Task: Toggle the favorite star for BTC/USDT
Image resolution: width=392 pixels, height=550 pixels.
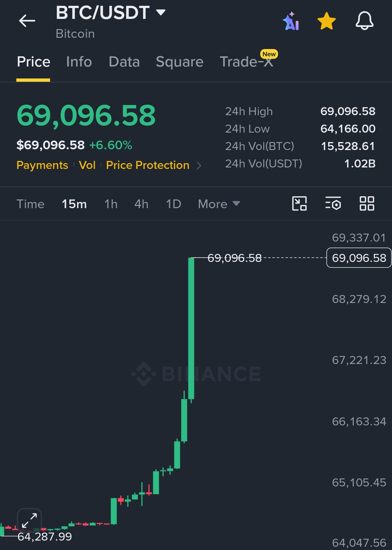Action: coord(327,21)
